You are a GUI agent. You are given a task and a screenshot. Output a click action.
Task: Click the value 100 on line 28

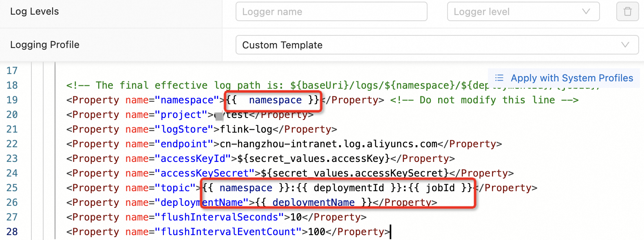coord(317,232)
